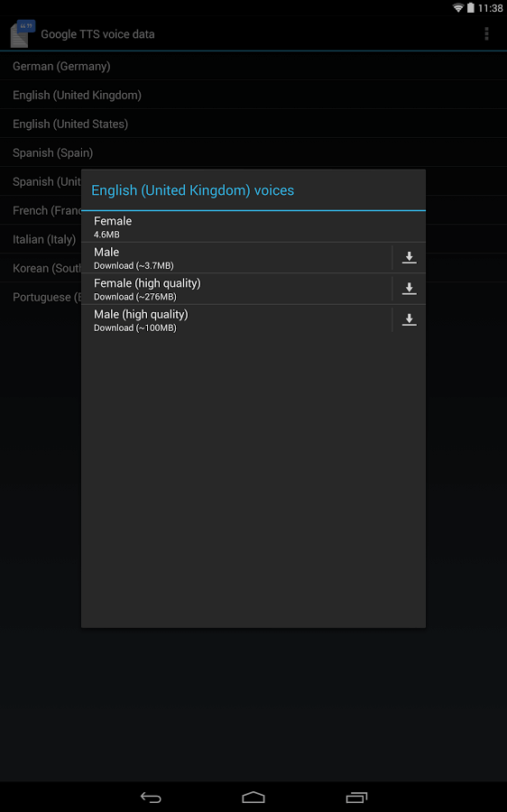
Task: Open Italian (Italy) in the language list
Action: pos(41,239)
